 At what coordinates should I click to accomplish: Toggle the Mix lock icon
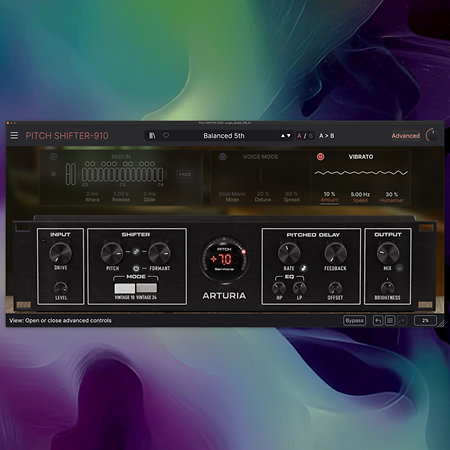399,268
